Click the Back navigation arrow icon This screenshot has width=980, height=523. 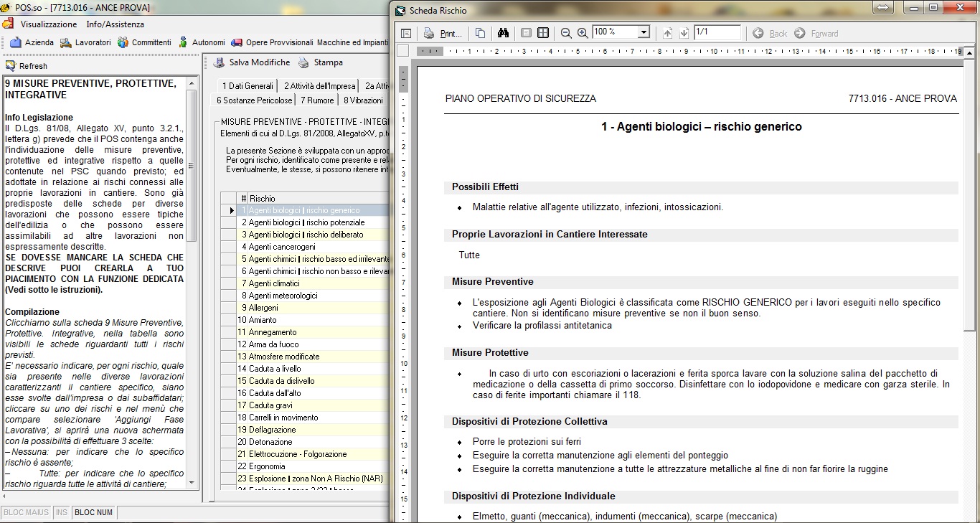coord(758,33)
